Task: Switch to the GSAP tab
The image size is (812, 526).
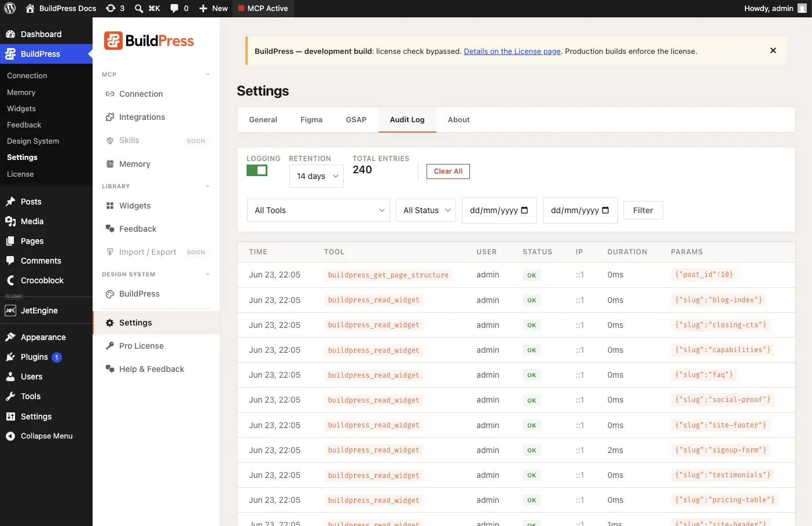Action: coord(356,120)
